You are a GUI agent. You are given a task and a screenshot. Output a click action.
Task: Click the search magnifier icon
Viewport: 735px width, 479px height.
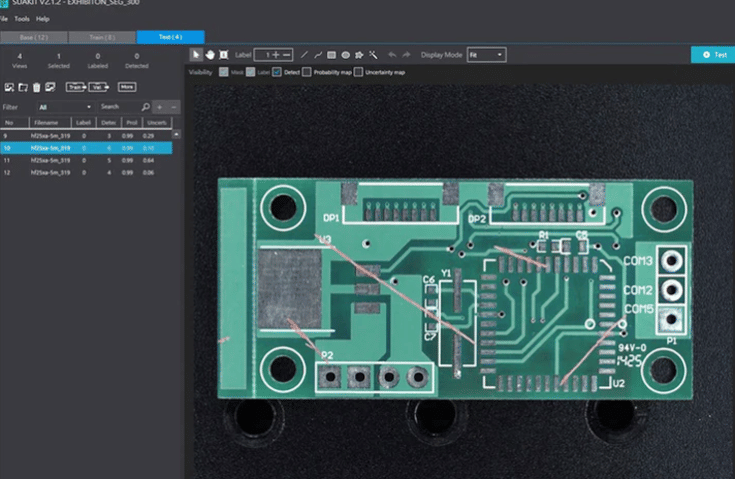coord(145,106)
